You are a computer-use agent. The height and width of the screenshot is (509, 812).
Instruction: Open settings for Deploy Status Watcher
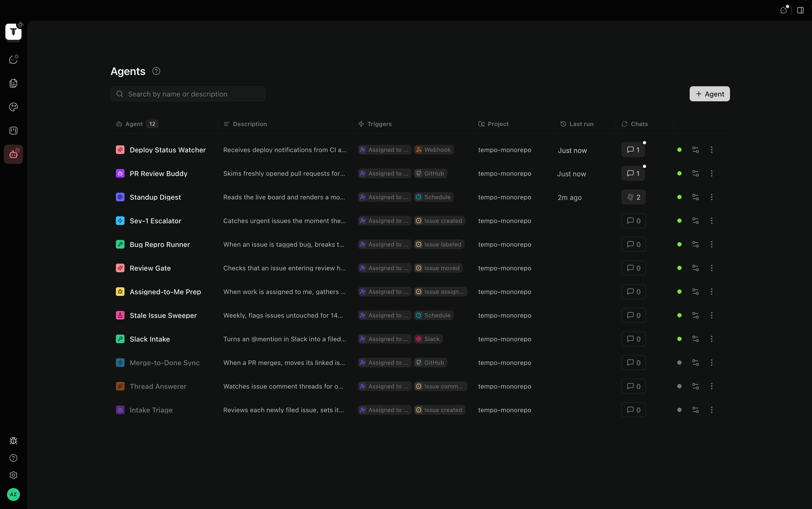click(696, 150)
